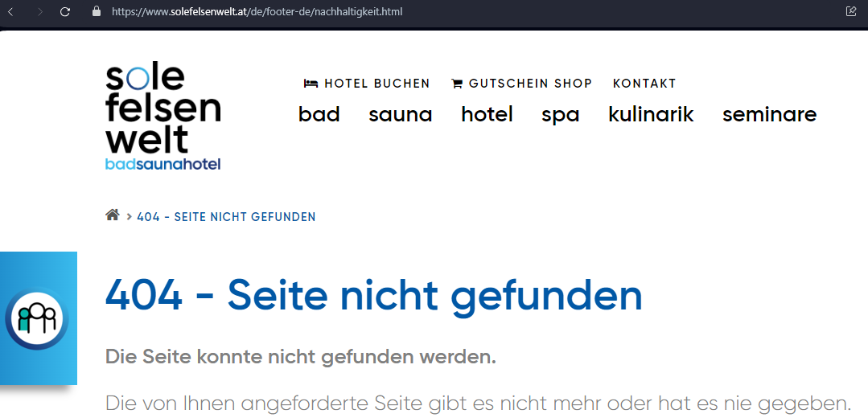Open the Gutschein Shop link
The width and height of the screenshot is (868, 418).
tap(521, 84)
